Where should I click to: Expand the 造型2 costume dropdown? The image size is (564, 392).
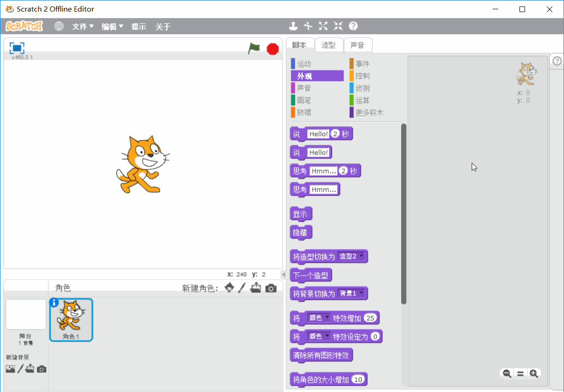[x=361, y=256]
